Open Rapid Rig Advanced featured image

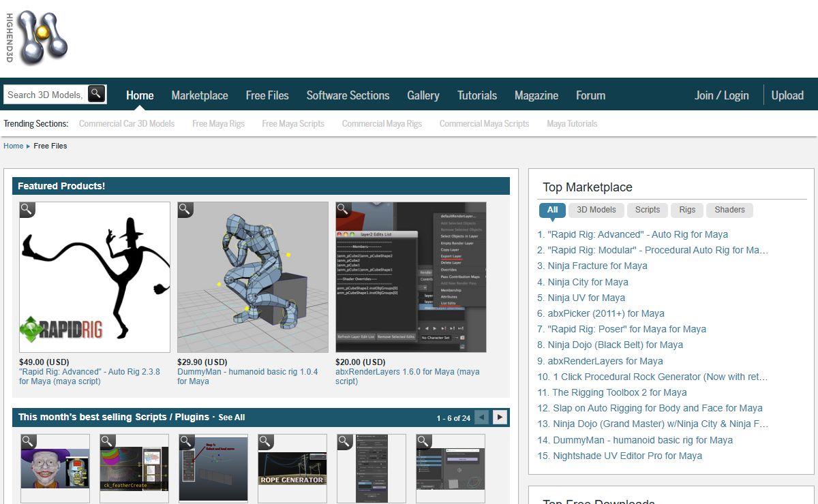tap(95, 277)
